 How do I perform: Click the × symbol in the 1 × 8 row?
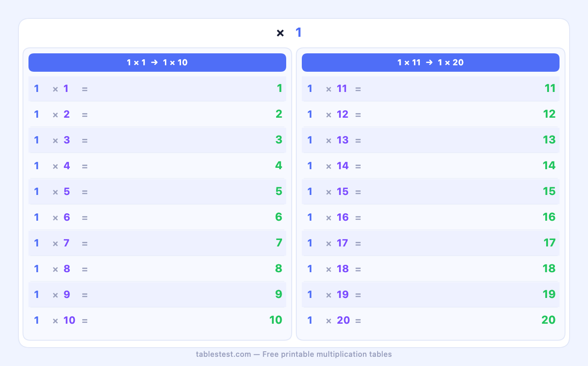55,269
